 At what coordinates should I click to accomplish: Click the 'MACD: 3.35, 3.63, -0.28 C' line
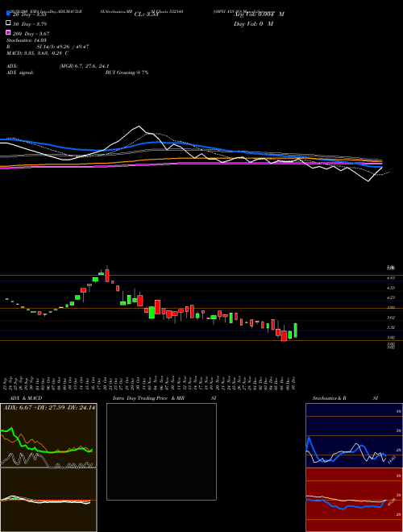click(37, 53)
